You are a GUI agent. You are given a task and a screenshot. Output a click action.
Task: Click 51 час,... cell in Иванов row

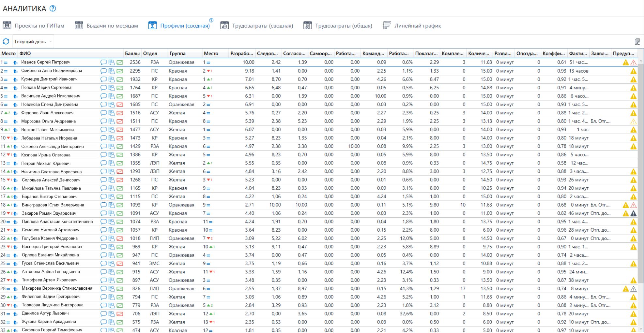point(579,62)
